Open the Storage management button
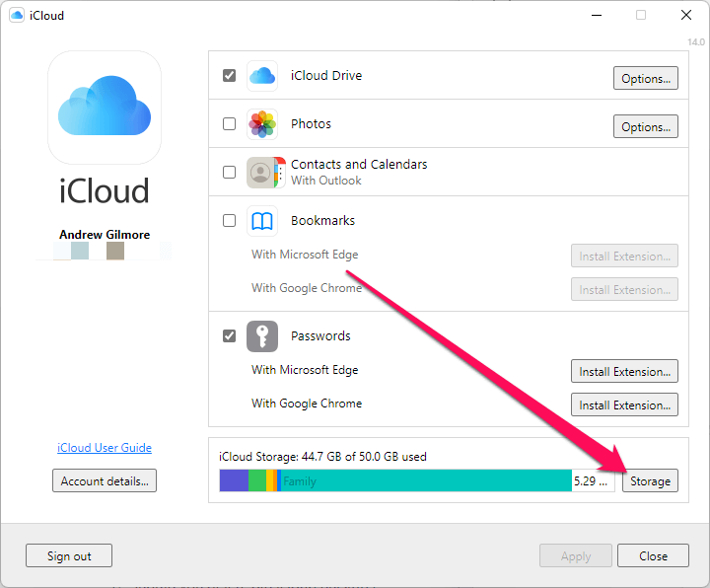The image size is (710, 588). coord(650,480)
